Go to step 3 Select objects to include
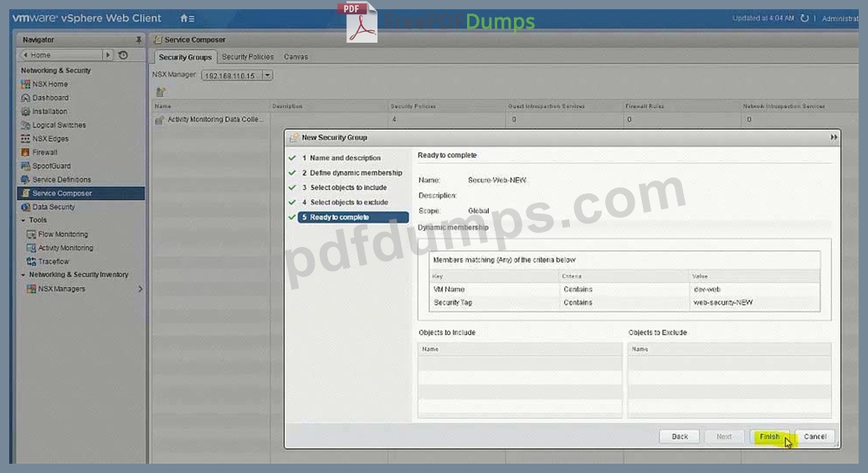This screenshot has width=868, height=473. (x=344, y=188)
